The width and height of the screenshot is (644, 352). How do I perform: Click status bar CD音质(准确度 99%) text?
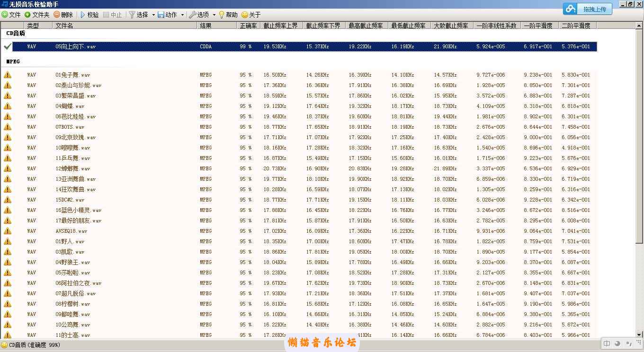tap(35, 345)
